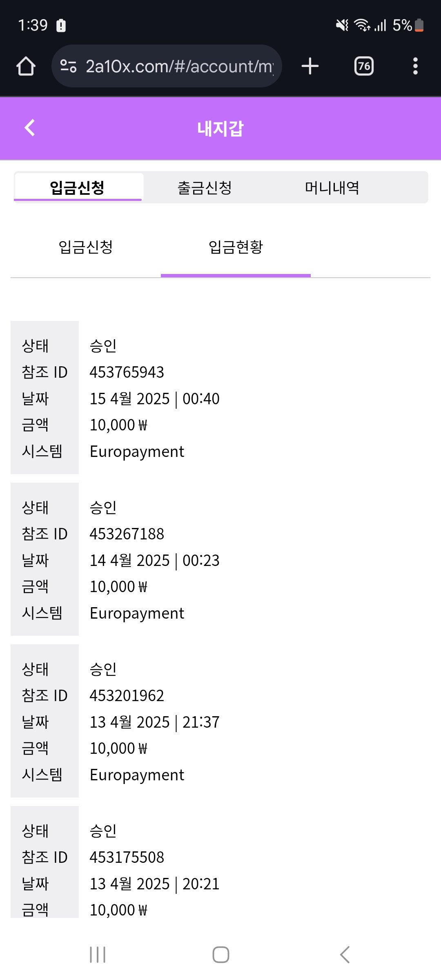The image size is (441, 980).
Task: Tap Android recent apps navigation button
Action: 98,955
